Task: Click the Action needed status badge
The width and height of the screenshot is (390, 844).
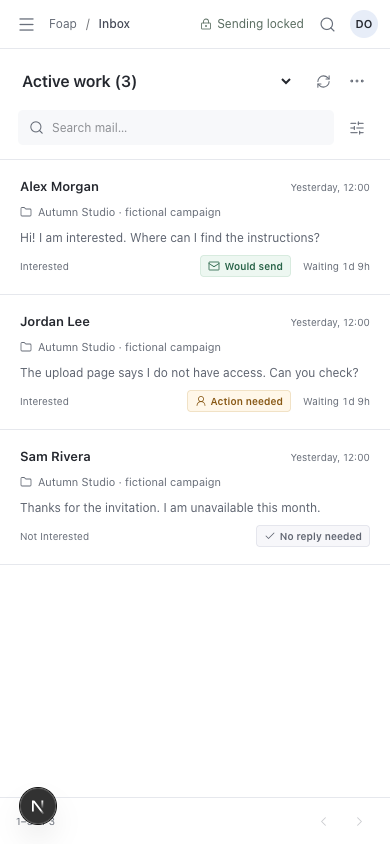Action: coord(239,401)
